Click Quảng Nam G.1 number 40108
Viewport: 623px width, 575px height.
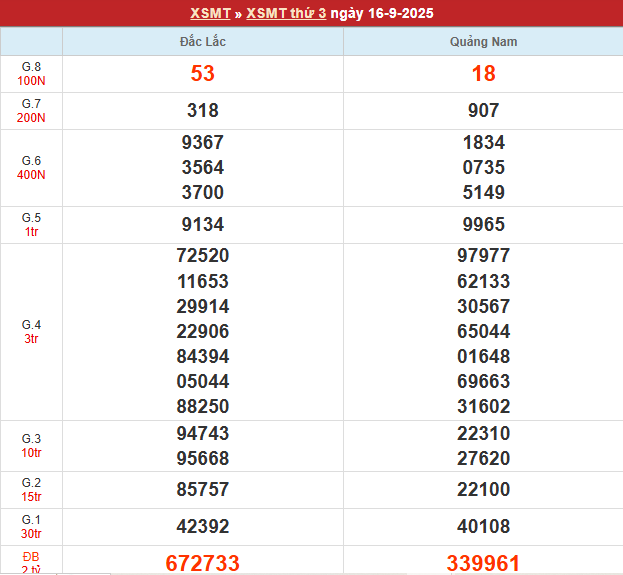(x=484, y=527)
